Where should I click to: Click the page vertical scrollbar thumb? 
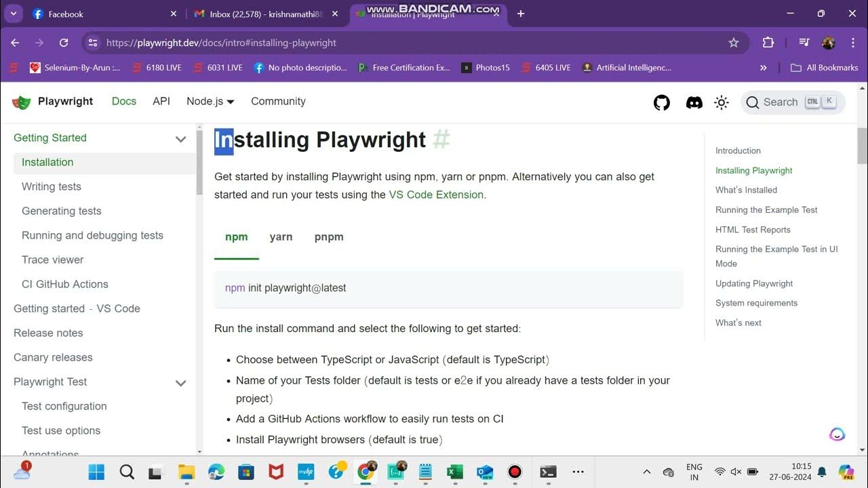(x=862, y=146)
